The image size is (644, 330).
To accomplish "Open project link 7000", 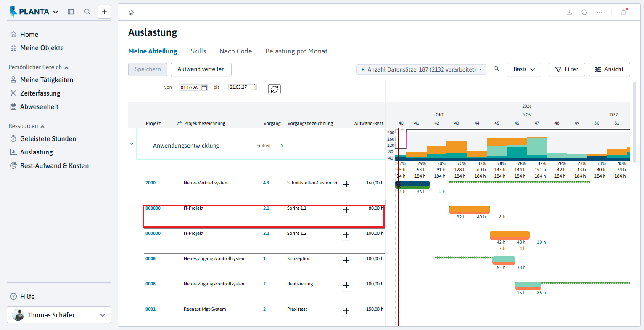I will pyautogui.click(x=150, y=183).
